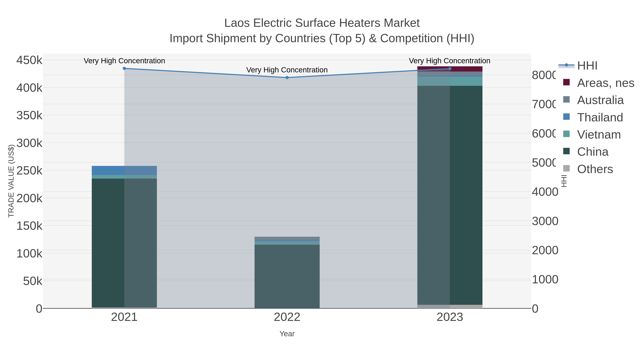The width and height of the screenshot is (644, 362).
Task: Click the 2022 x-axis label
Action: pyautogui.click(x=287, y=317)
